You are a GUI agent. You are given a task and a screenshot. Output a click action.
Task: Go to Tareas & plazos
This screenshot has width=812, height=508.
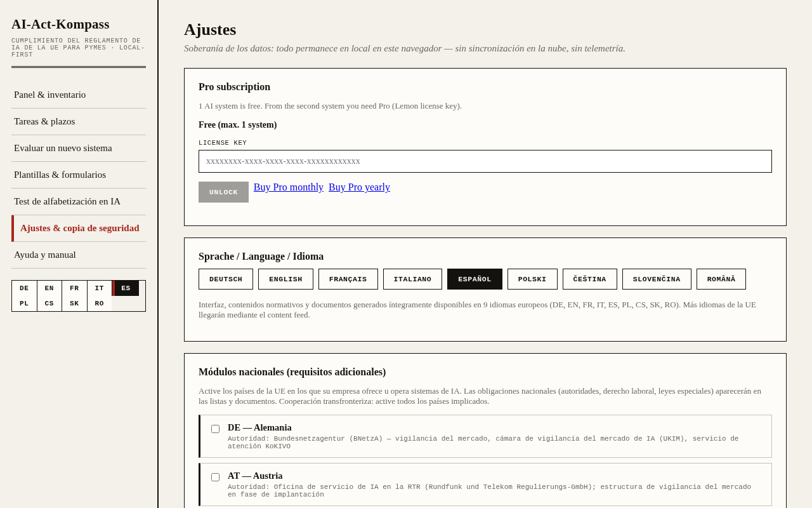(79, 121)
